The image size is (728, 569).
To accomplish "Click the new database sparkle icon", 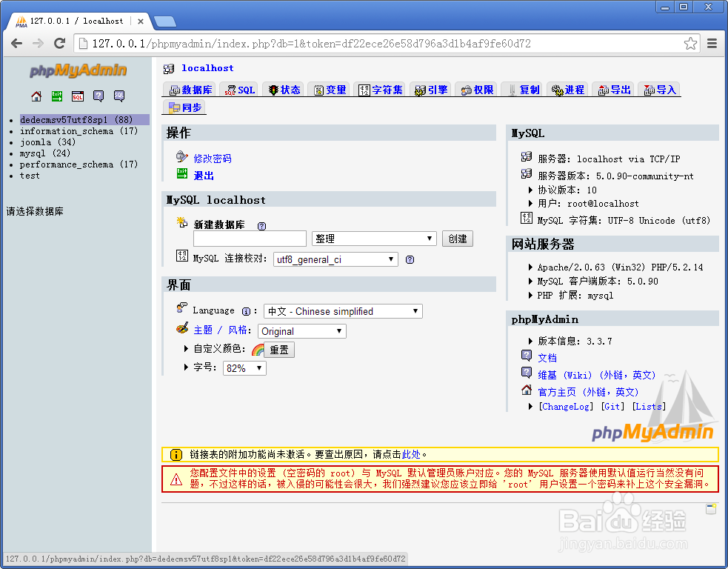I will (x=182, y=222).
